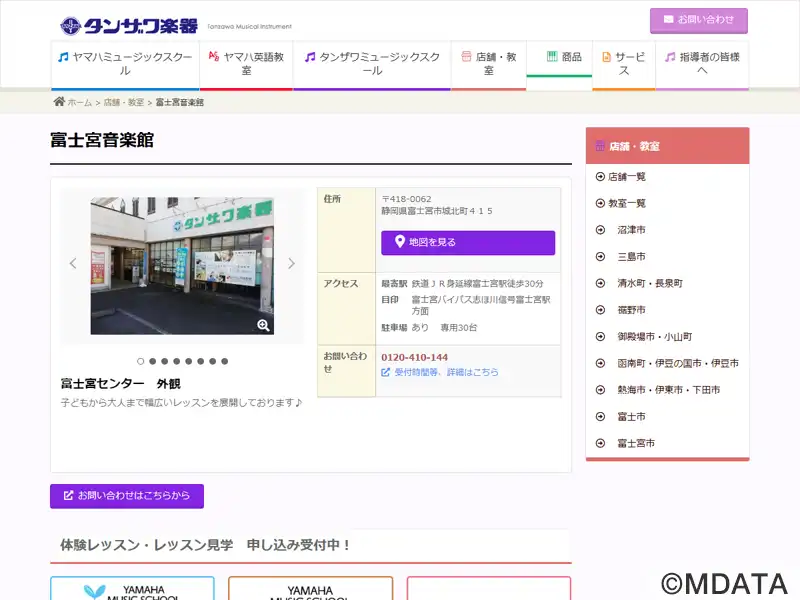The height and width of the screenshot is (600, 800).
Task: Advance to the next slideshow photo
Action: (291, 264)
